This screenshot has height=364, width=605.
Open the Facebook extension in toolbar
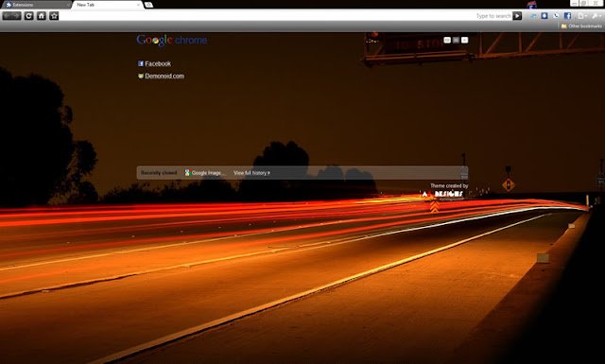click(567, 16)
